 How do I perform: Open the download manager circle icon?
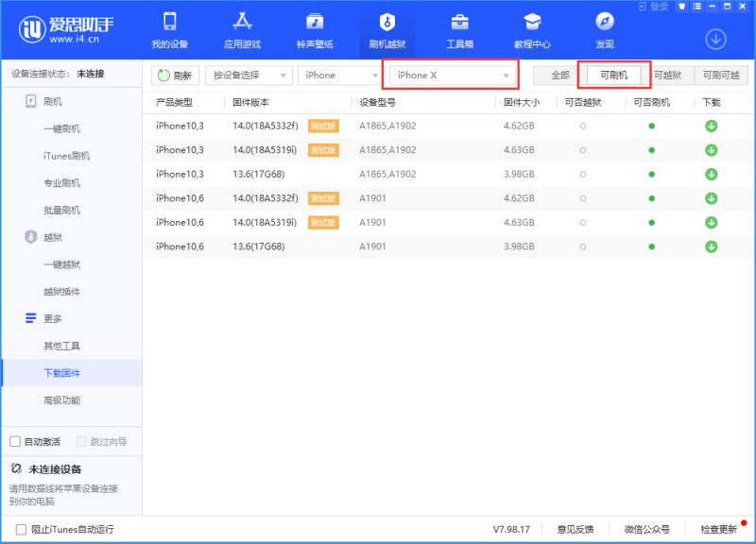point(715,40)
